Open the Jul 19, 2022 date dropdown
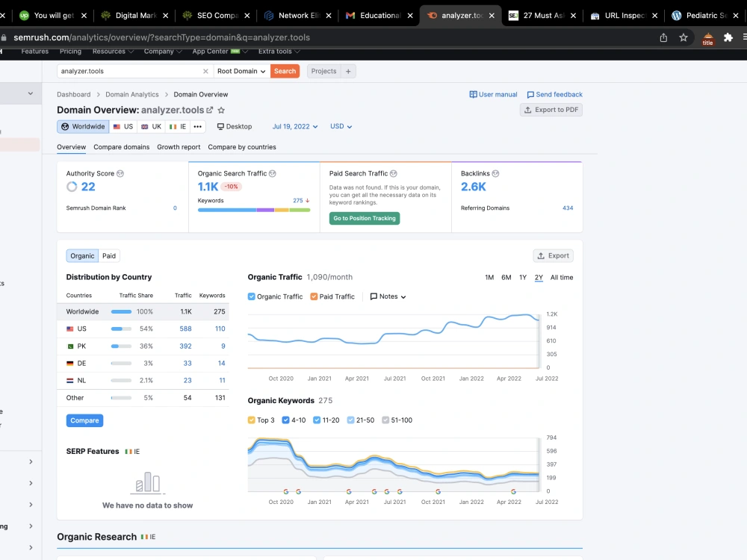 pos(295,127)
